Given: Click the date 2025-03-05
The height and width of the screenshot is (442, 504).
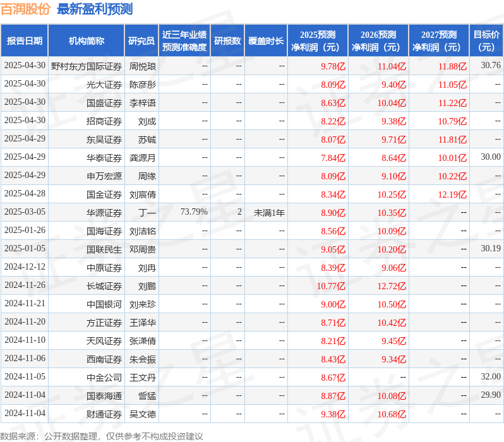Looking at the screenshot, I should pyautogui.click(x=25, y=212).
